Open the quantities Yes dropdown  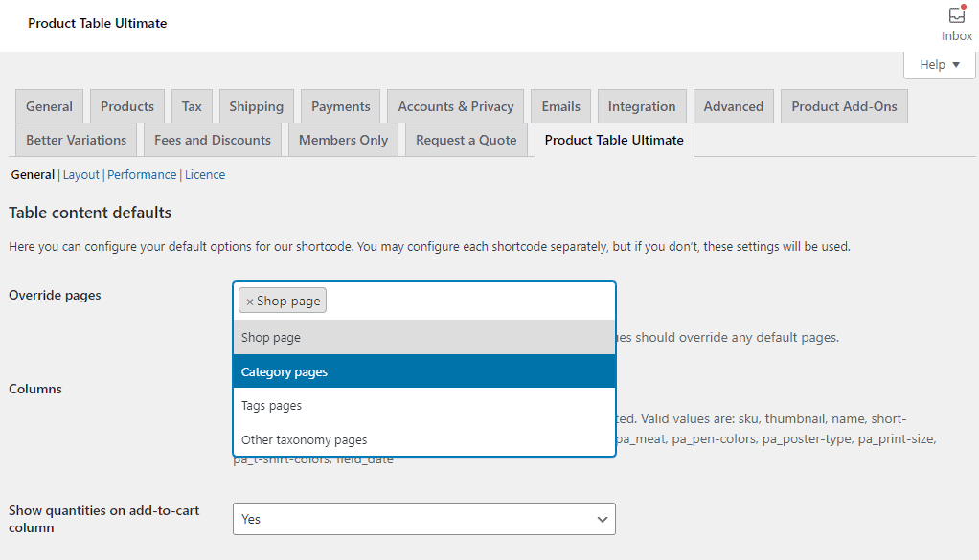tap(424, 519)
